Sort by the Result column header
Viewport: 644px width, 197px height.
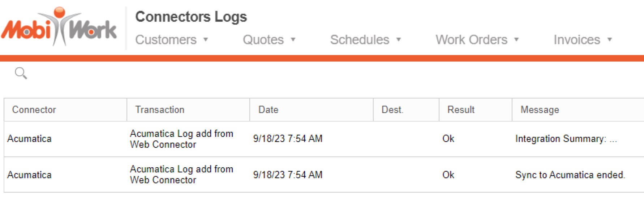point(461,110)
